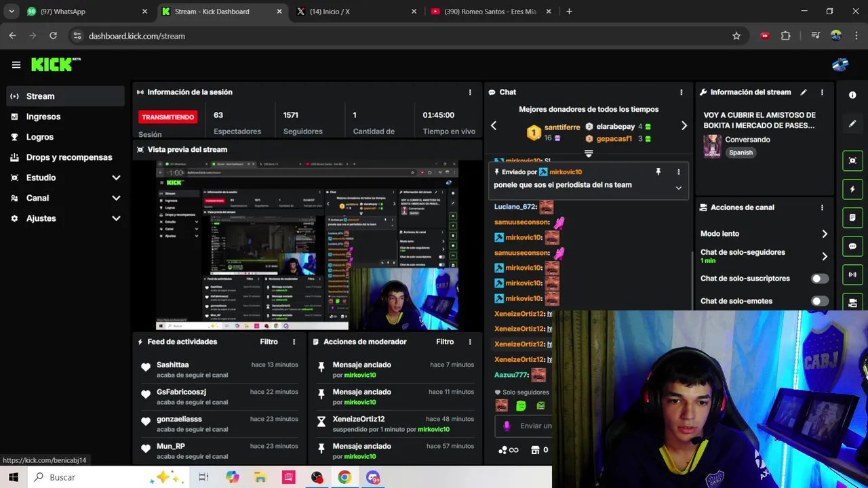Switch to the WhatsApp browser tab

86,12
